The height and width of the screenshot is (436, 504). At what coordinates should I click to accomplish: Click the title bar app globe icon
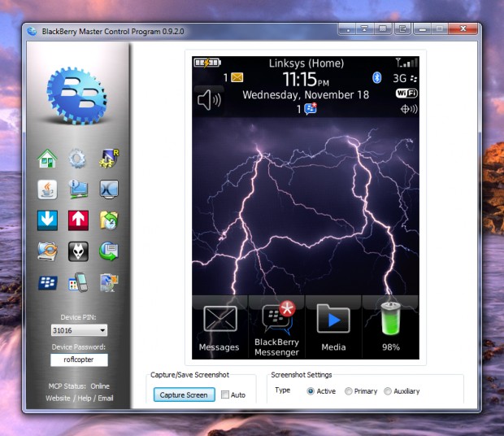coord(32,31)
